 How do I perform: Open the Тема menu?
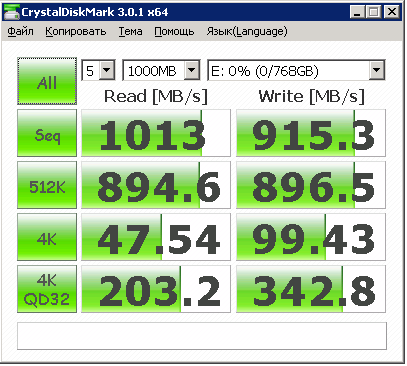(x=130, y=31)
